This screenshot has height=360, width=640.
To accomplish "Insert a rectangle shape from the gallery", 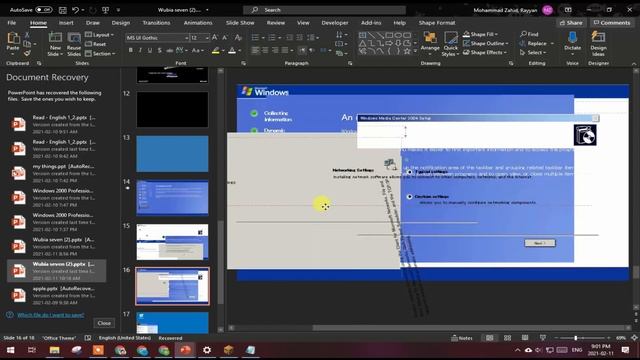I will (x=389, y=35).
